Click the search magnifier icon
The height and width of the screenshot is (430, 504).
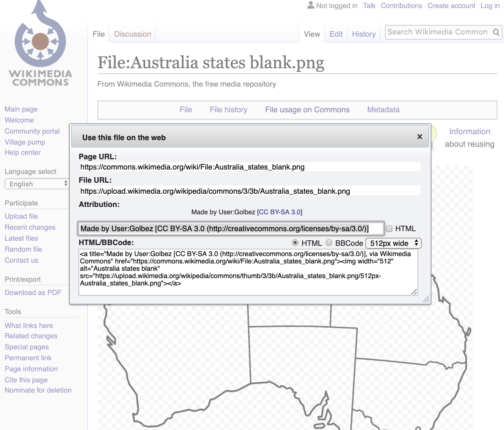point(496,32)
